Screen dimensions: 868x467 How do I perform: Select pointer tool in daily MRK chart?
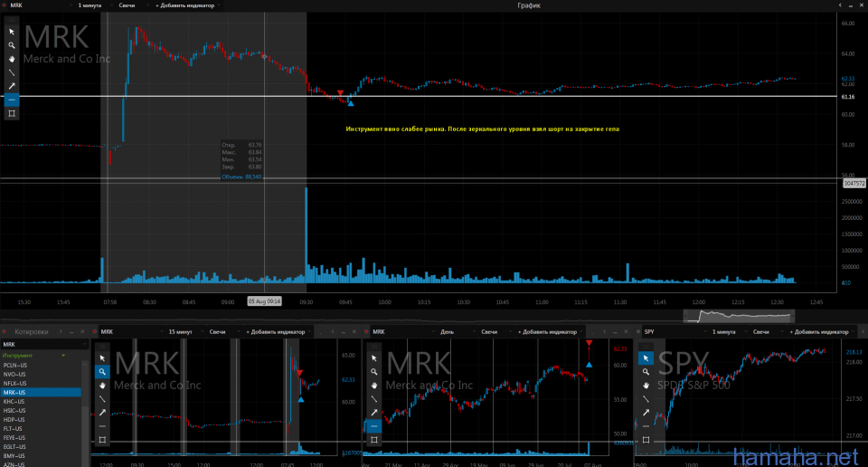coord(374,358)
